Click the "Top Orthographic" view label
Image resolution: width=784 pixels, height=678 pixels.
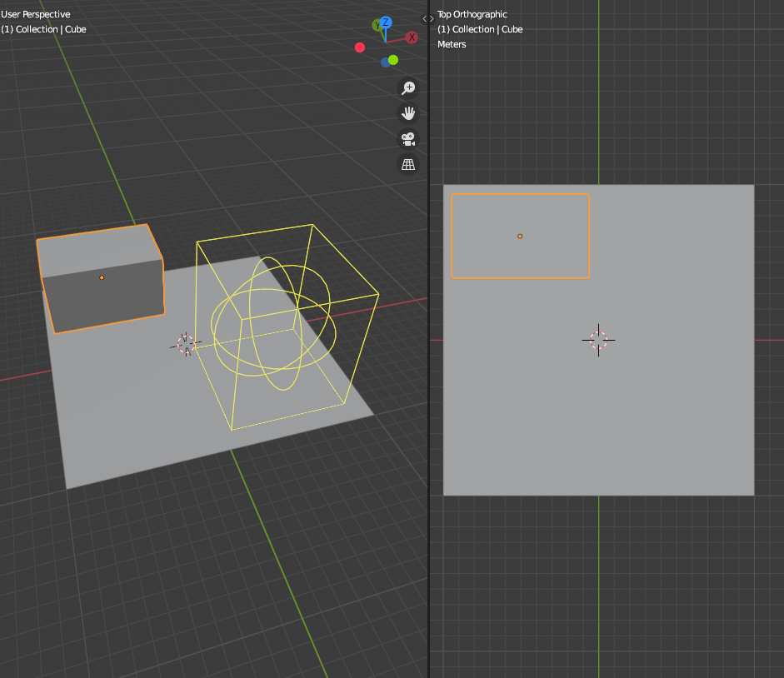[472, 14]
